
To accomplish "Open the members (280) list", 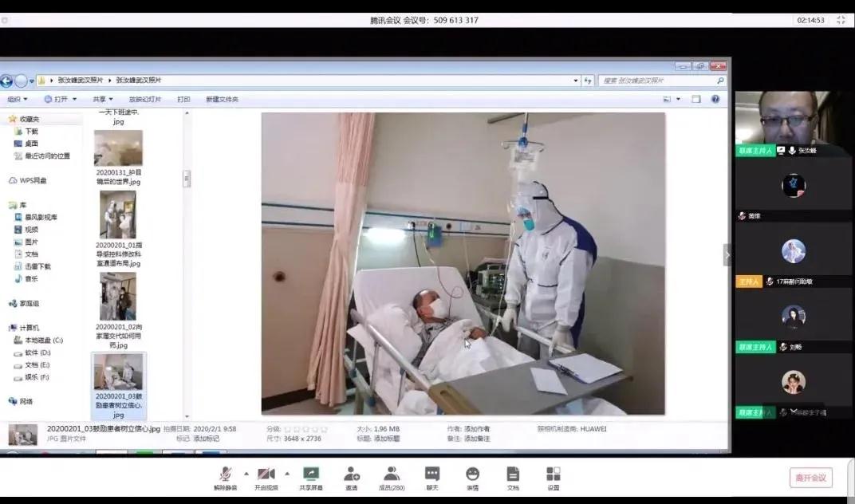I will 392,476.
